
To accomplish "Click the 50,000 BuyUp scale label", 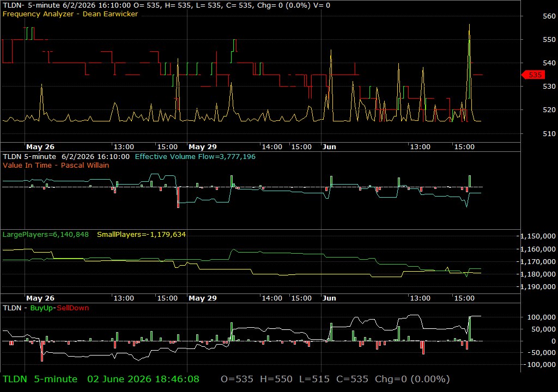I will [x=543, y=329].
